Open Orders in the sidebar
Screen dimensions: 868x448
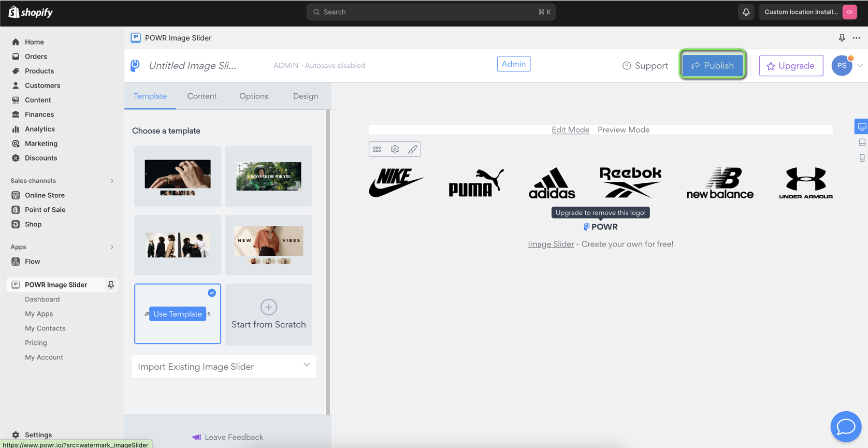tap(36, 56)
